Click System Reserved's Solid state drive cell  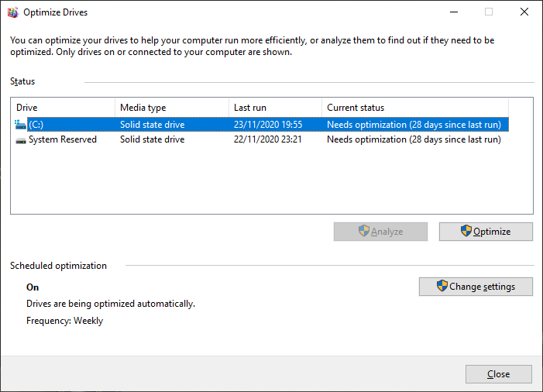click(152, 140)
